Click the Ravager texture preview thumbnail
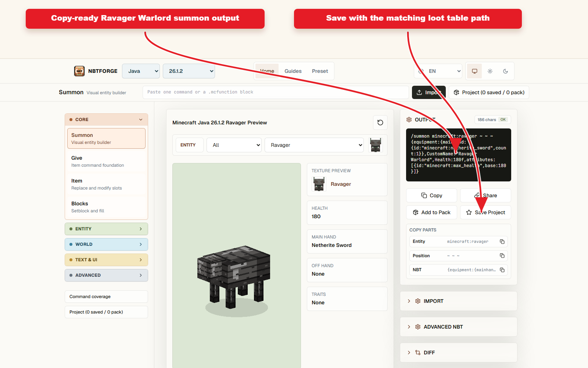588x368 pixels. click(319, 184)
